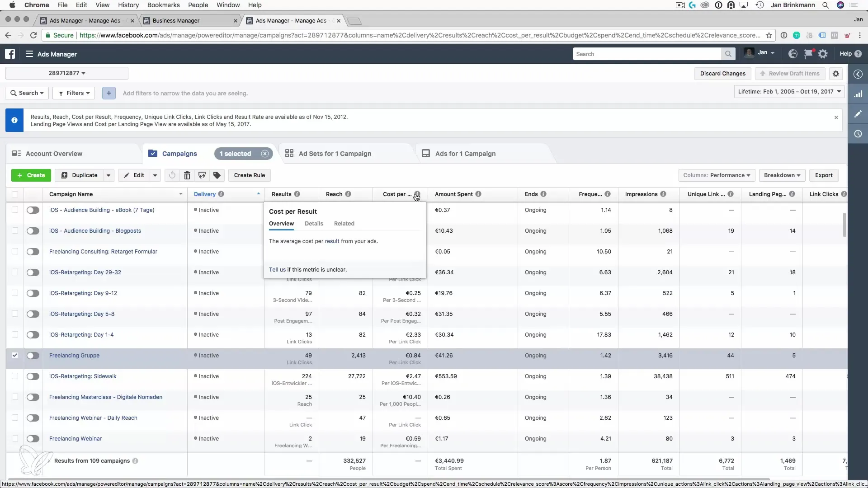This screenshot has height=488, width=868.
Task: Dismiss the blue info banner
Action: [x=836, y=117]
